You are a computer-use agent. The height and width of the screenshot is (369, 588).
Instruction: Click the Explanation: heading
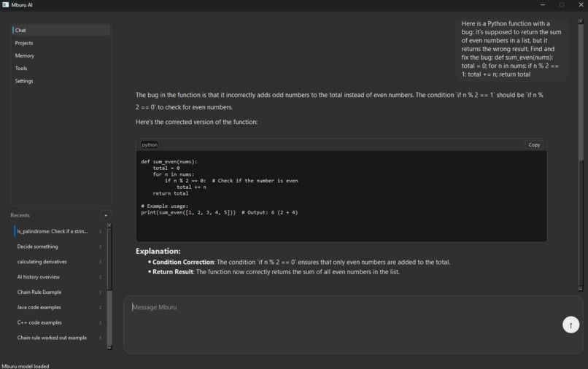(158, 252)
